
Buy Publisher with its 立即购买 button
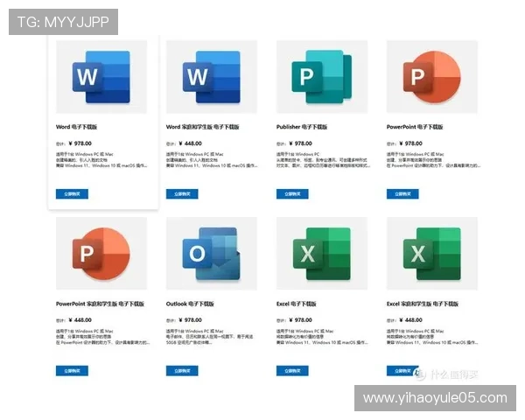click(292, 193)
